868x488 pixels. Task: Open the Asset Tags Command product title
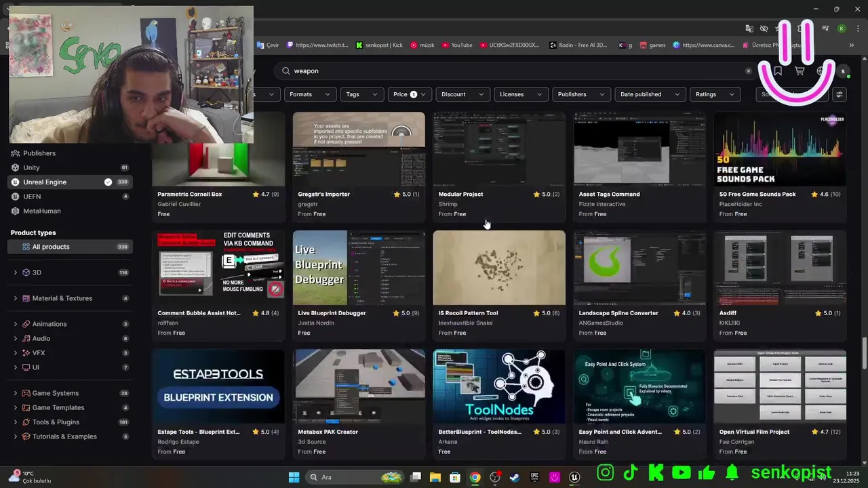click(x=609, y=195)
